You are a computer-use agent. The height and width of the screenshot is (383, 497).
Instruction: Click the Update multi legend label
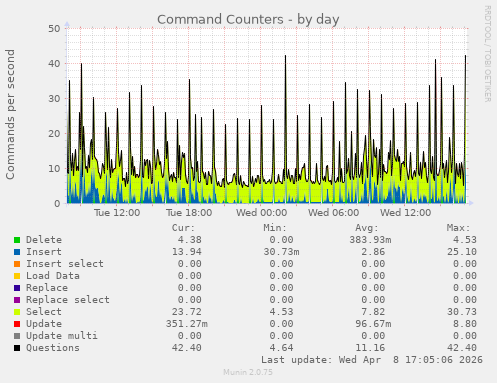coord(62,336)
